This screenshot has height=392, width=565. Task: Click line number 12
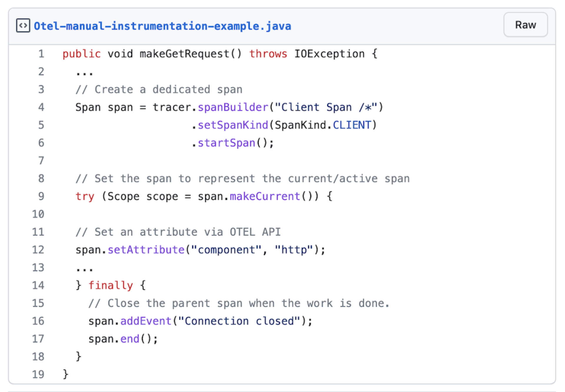38,250
